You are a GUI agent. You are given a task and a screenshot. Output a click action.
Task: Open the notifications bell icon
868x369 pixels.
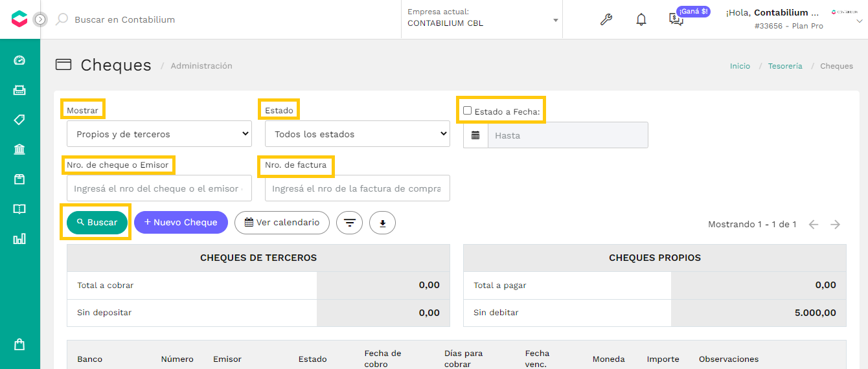[641, 19]
